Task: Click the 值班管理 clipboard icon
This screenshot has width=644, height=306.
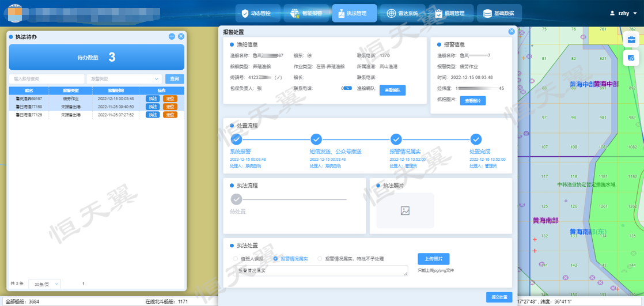Action: (x=439, y=13)
